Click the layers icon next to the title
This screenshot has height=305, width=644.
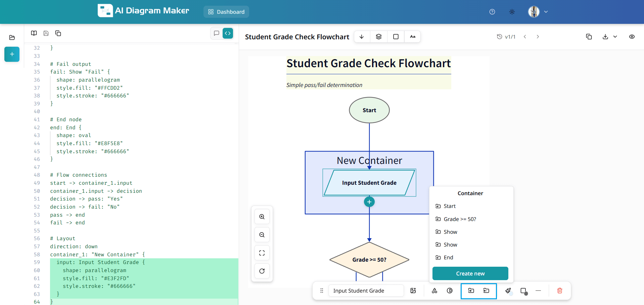coord(379,37)
